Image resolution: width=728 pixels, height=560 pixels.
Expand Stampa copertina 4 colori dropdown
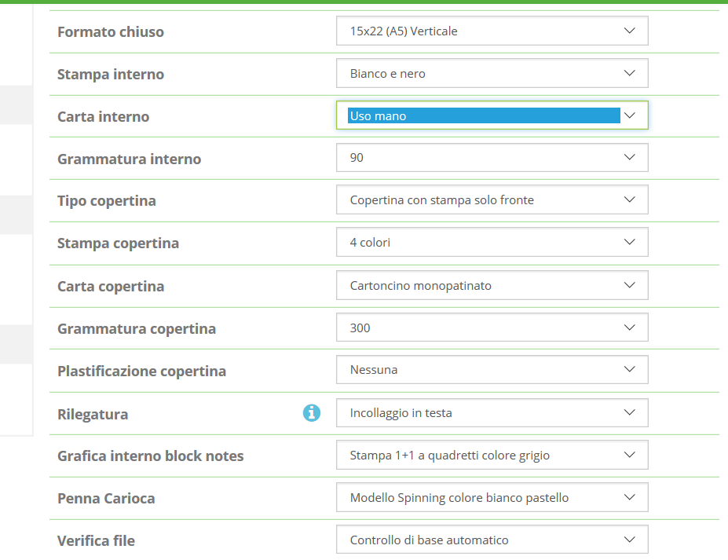click(492, 243)
